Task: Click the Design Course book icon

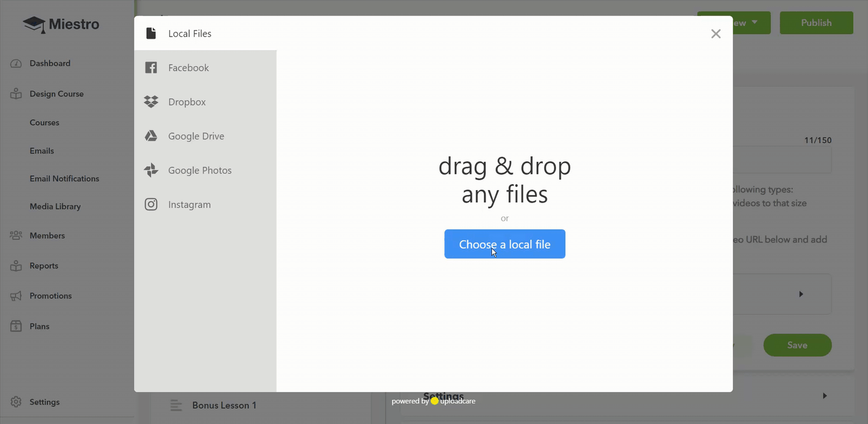Action: click(16, 94)
